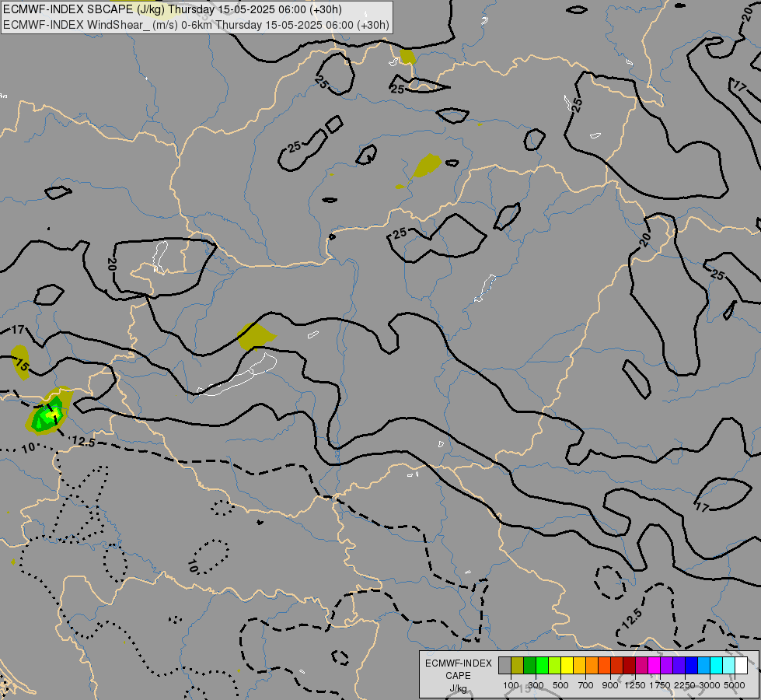The image size is (761, 700).
Task: Select the orange legend swatch after 700
Action: coord(592,665)
